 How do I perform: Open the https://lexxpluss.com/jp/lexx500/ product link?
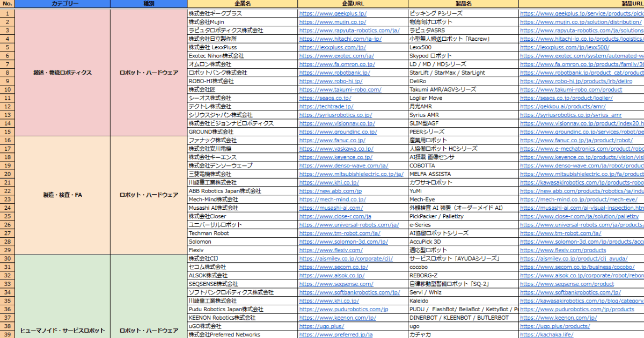pyautogui.click(x=565, y=47)
